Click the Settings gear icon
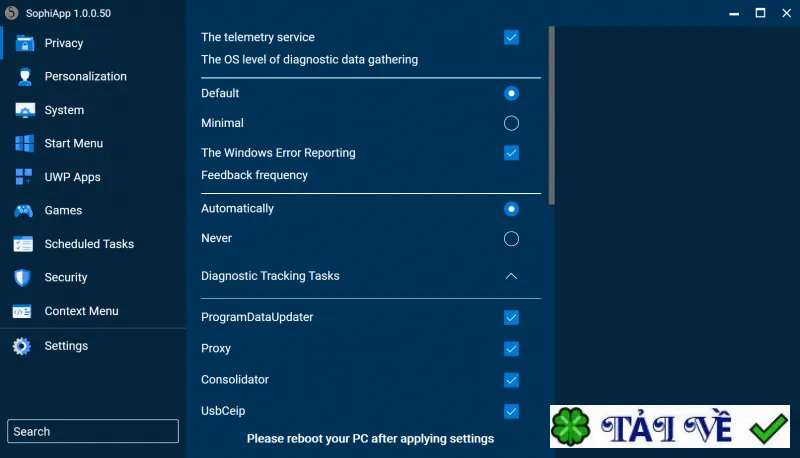Image resolution: width=800 pixels, height=458 pixels. 21,346
